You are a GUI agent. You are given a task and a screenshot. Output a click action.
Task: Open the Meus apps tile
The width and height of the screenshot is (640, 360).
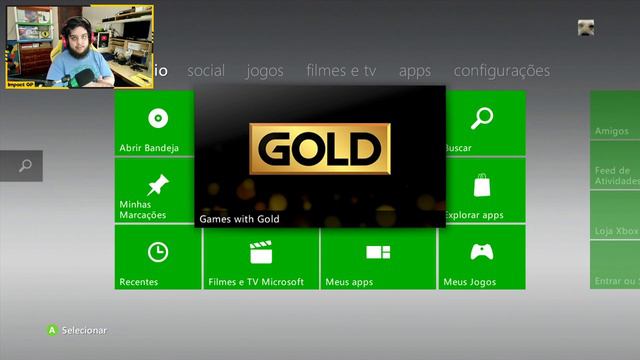pyautogui.click(x=378, y=258)
